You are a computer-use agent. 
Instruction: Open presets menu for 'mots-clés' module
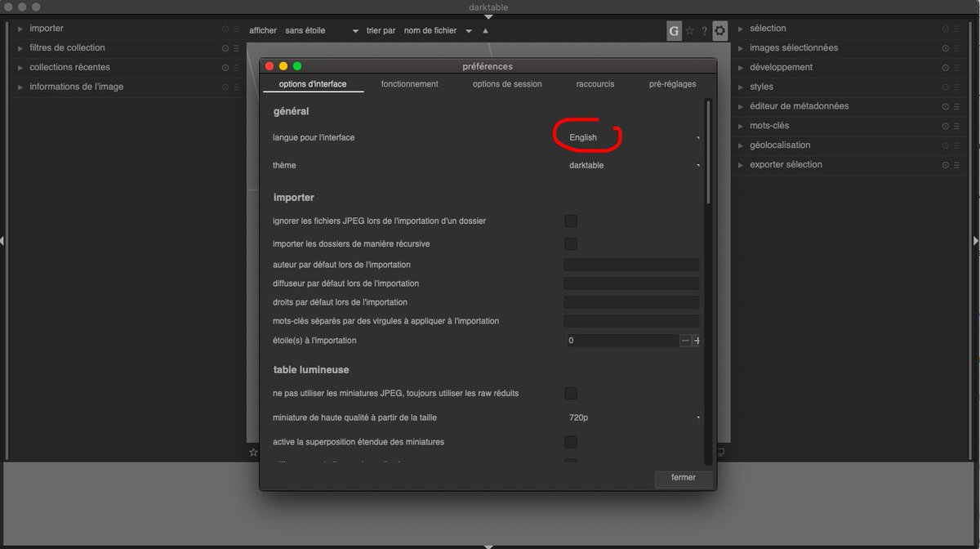[x=956, y=126]
